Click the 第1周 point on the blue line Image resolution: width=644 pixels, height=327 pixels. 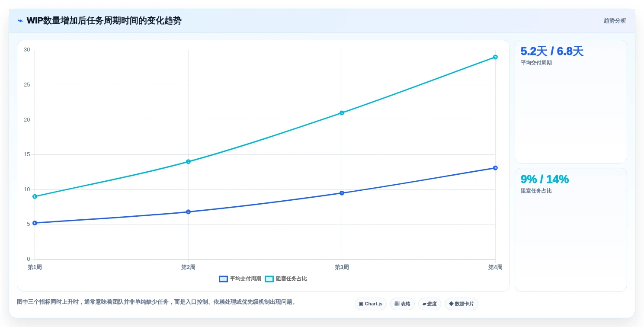click(x=35, y=223)
